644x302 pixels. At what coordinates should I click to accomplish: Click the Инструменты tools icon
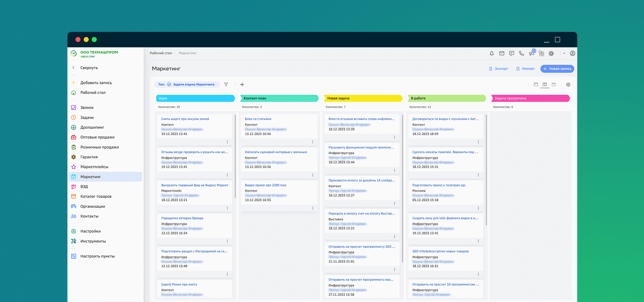pyautogui.click(x=74, y=241)
